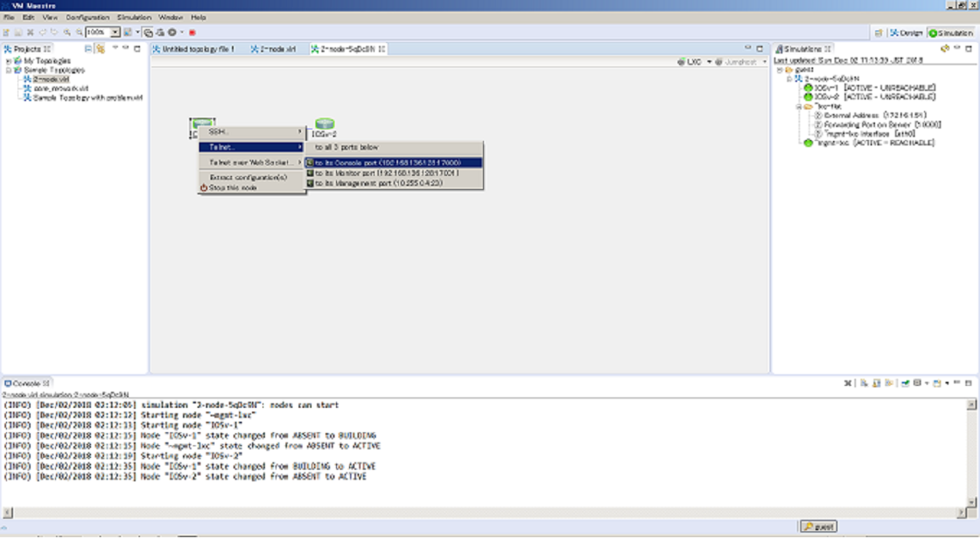Image resolution: width=980 pixels, height=551 pixels.
Task: Select telnet to its Management port
Action: click(394, 183)
